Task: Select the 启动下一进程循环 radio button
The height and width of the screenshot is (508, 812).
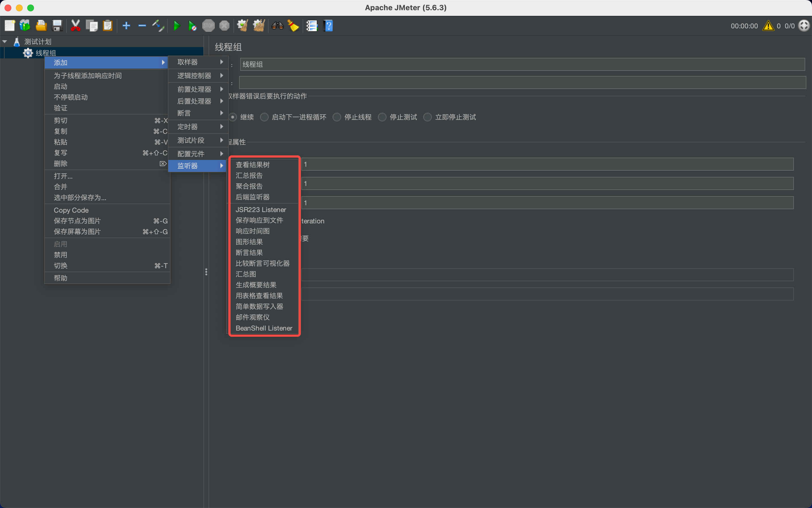Action: [265, 117]
